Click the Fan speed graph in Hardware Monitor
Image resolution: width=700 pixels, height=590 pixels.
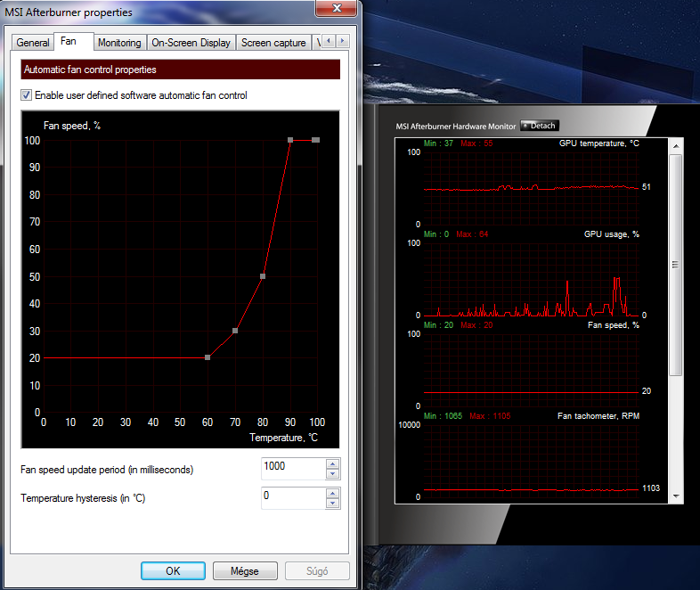(x=532, y=370)
